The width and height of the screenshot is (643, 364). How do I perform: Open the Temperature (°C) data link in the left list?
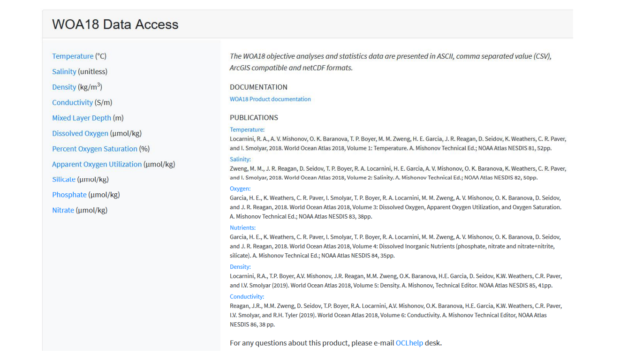pos(73,56)
